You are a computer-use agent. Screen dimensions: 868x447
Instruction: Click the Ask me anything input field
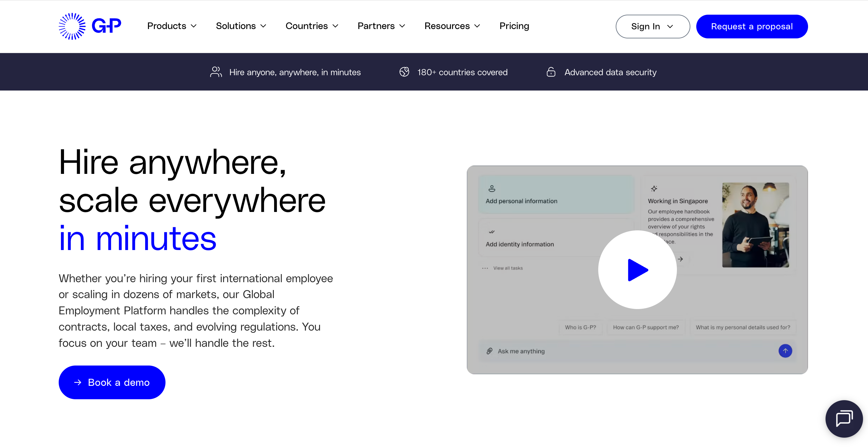(637, 351)
